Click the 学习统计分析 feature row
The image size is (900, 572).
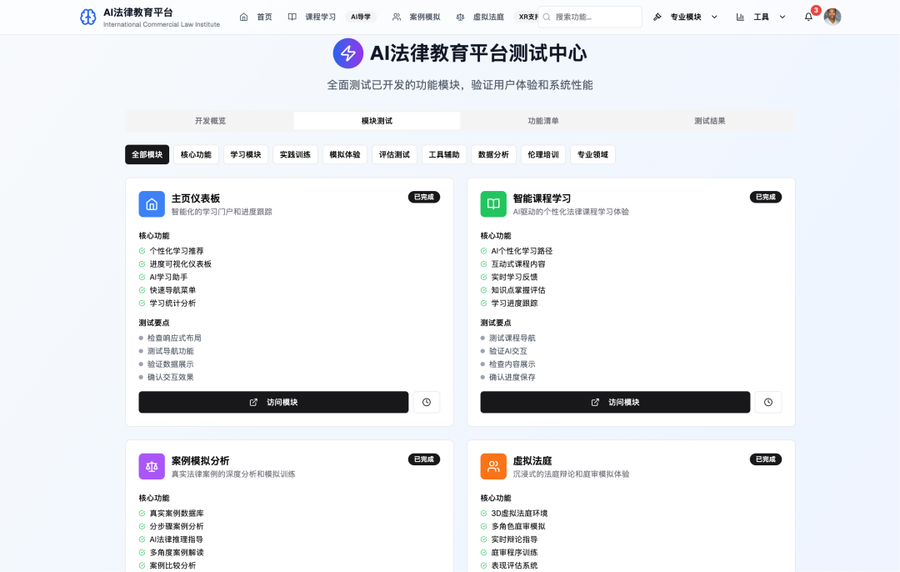[x=172, y=303]
